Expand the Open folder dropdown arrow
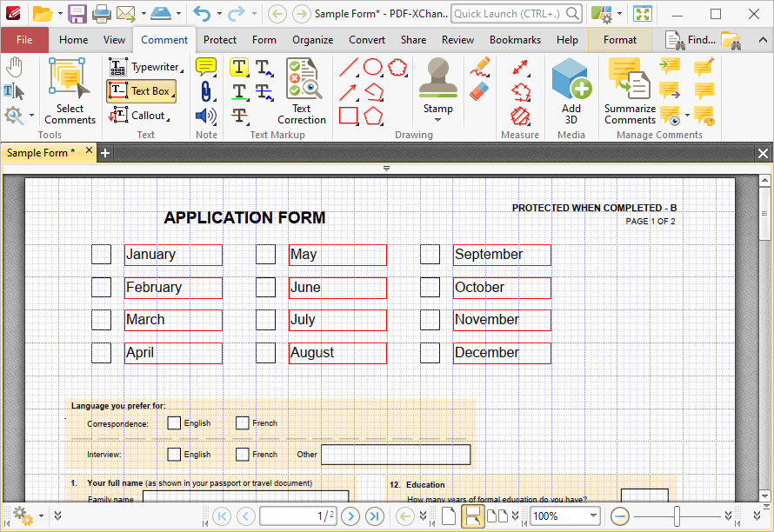Image resolution: width=774 pixels, height=532 pixels. (x=60, y=14)
